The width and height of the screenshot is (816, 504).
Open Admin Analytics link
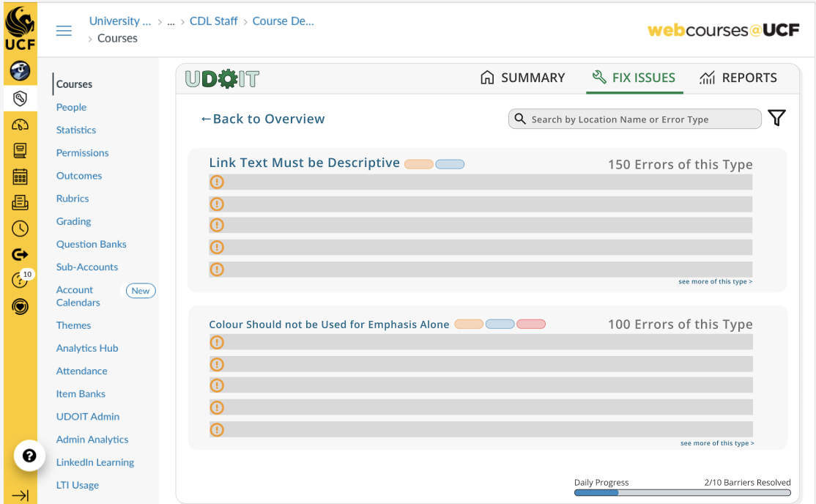point(92,440)
